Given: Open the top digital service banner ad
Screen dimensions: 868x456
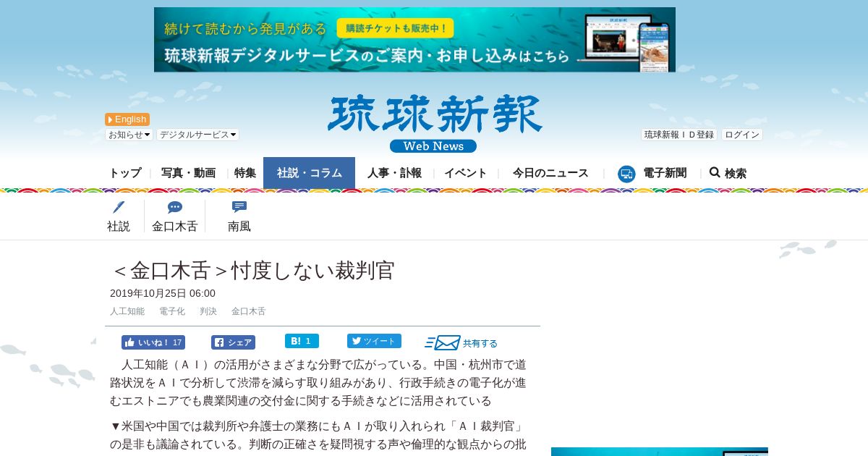Looking at the screenshot, I should coord(414,40).
